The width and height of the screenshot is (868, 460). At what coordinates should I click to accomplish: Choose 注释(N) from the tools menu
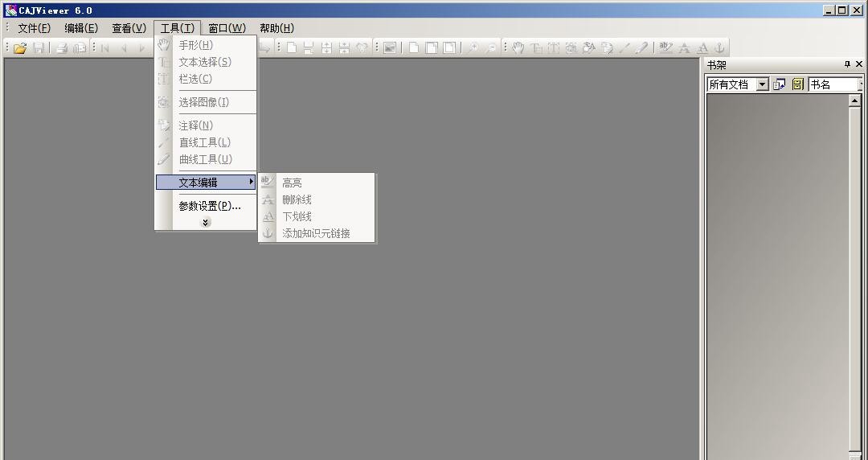click(206, 125)
